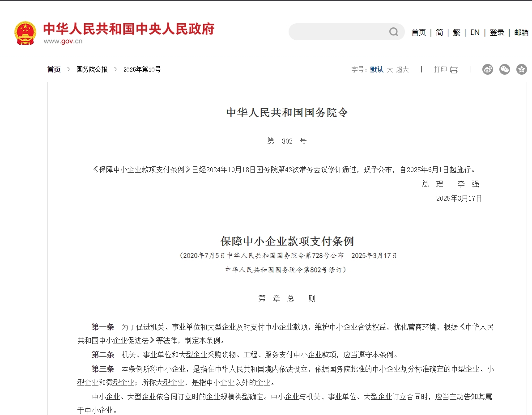Select the 大 large font size
Image resolution: width=532 pixels, height=415 pixels.
point(389,69)
